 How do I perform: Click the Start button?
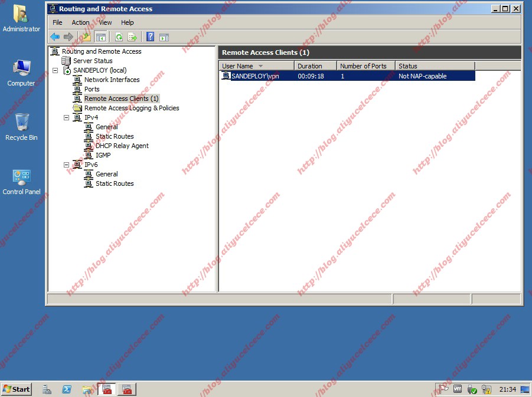click(x=17, y=389)
